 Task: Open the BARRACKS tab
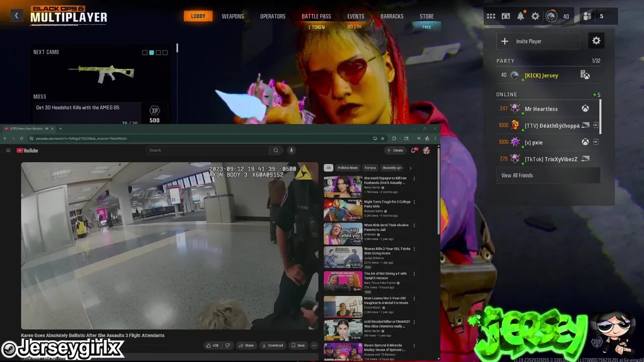[392, 16]
